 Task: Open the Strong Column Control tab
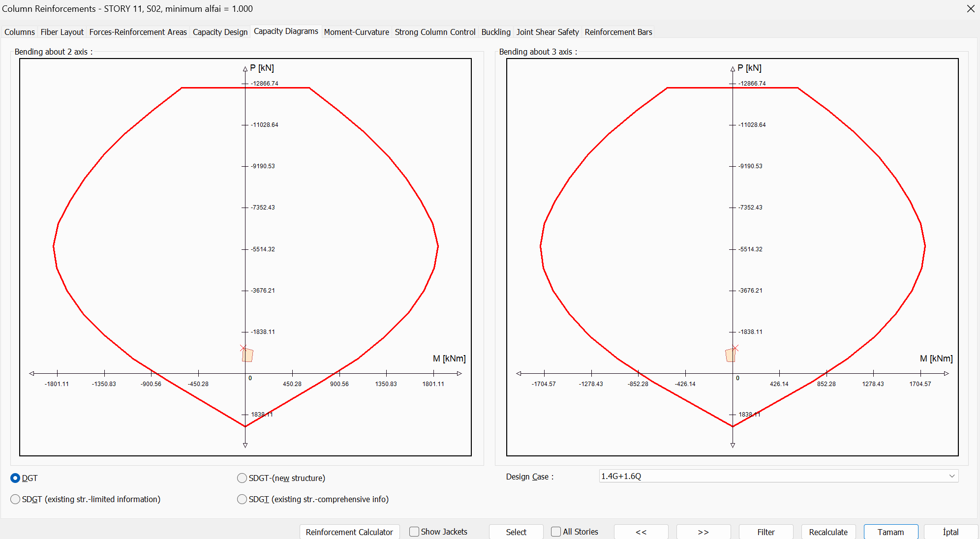tap(435, 32)
